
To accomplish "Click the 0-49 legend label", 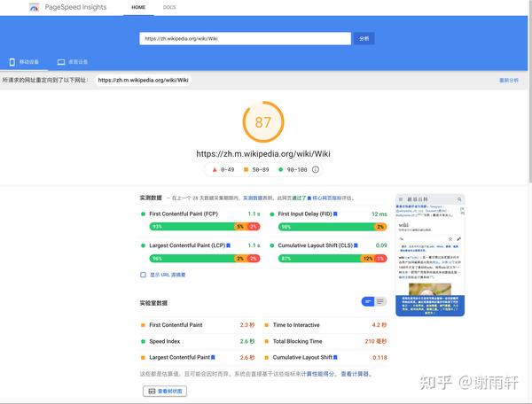I will click(x=227, y=169).
